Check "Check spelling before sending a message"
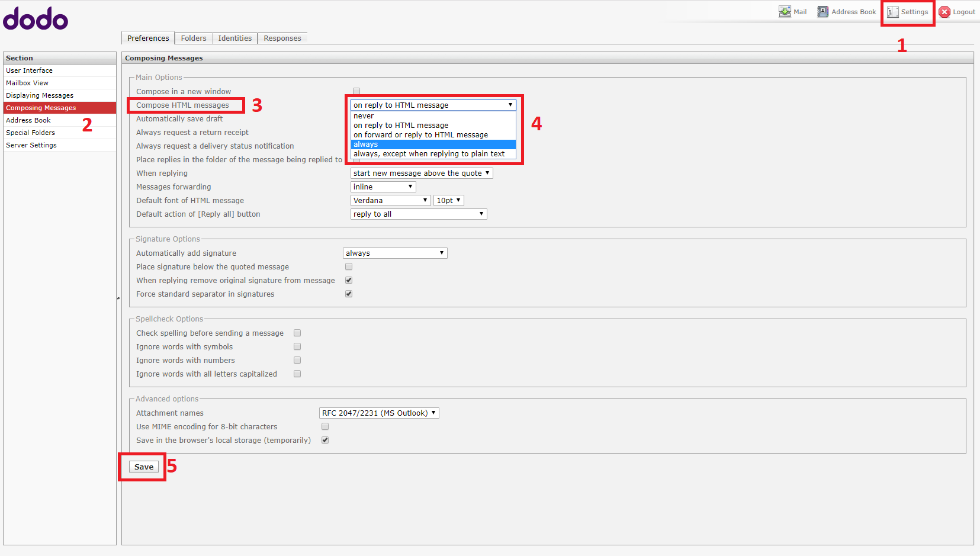Viewport: 980px width, 556px height. [297, 333]
